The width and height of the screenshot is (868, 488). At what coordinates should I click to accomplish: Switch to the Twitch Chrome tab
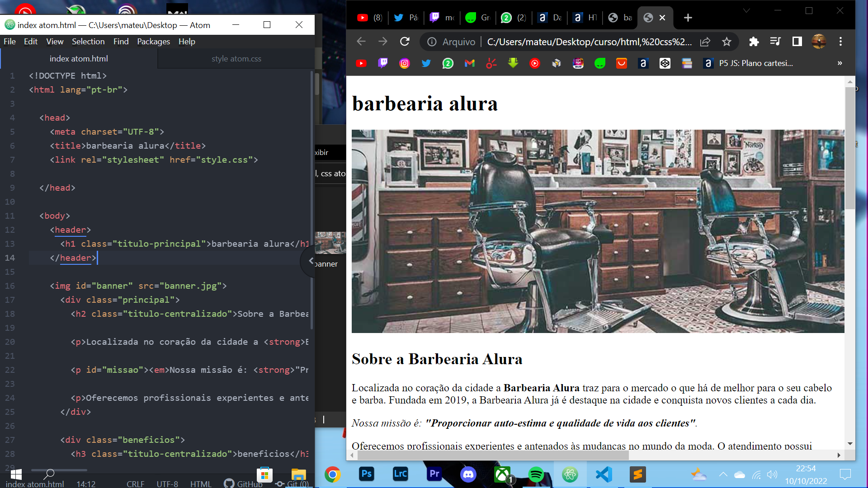pyautogui.click(x=442, y=18)
